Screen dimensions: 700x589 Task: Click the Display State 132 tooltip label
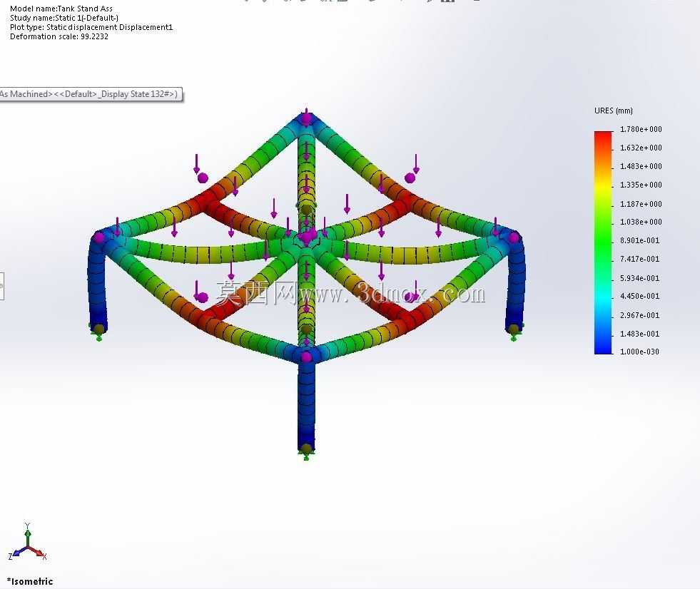click(90, 94)
